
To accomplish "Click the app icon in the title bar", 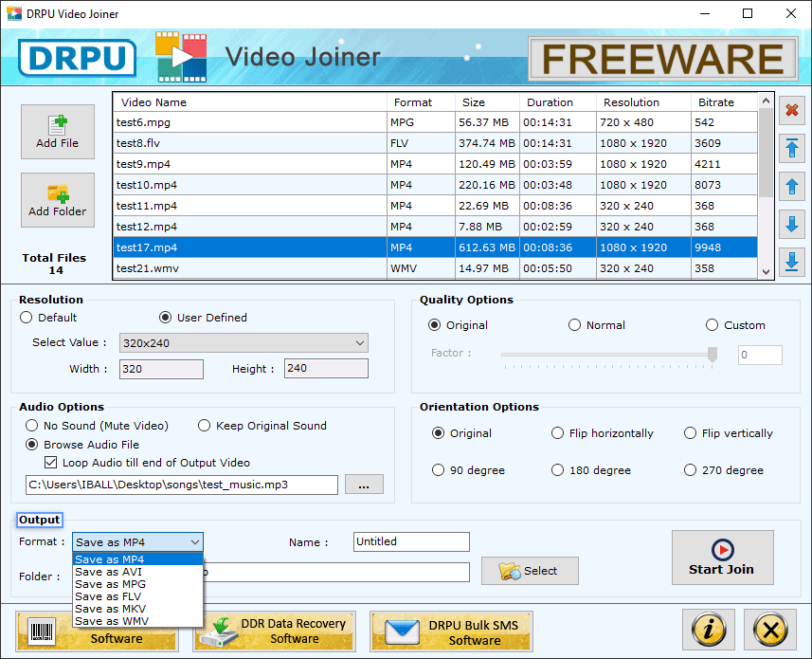I will (14, 13).
